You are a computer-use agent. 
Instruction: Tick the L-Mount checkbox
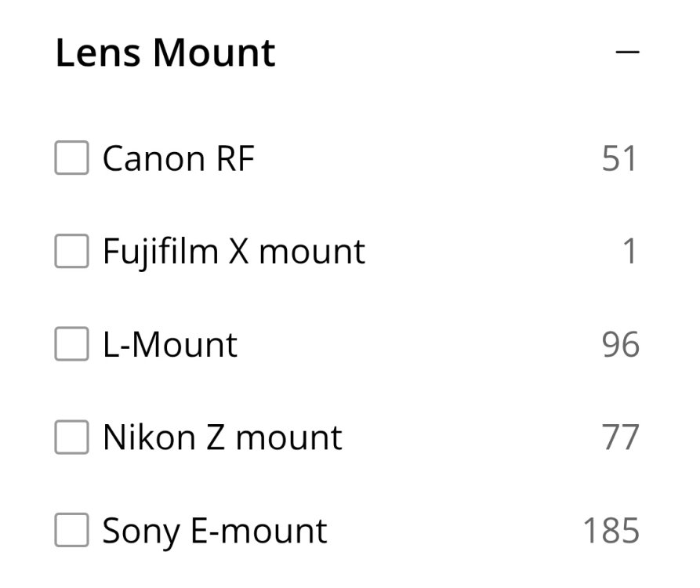pos(71,345)
